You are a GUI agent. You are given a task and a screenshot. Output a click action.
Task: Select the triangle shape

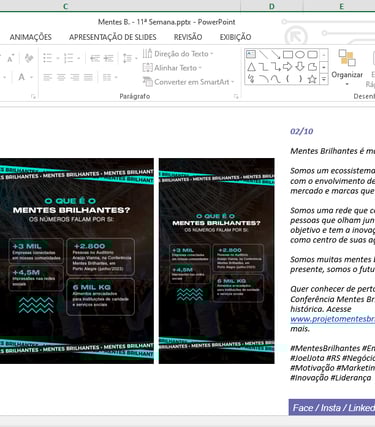tap(251, 67)
